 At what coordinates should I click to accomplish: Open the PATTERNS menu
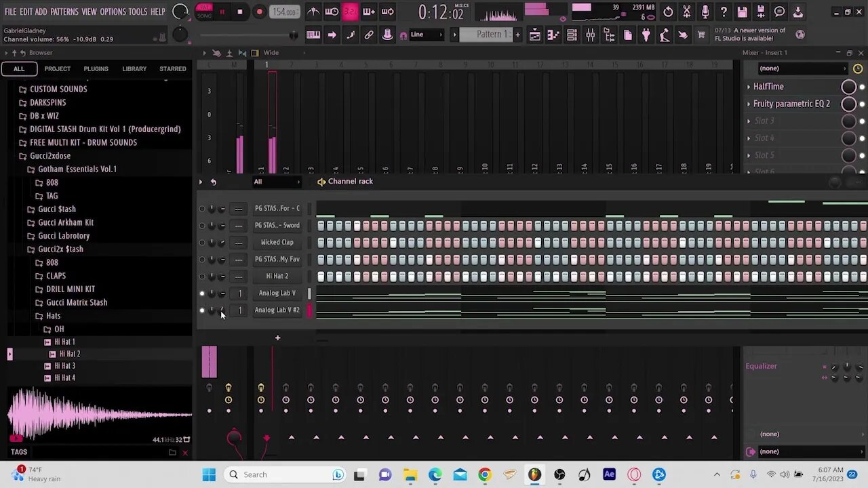pos(64,12)
